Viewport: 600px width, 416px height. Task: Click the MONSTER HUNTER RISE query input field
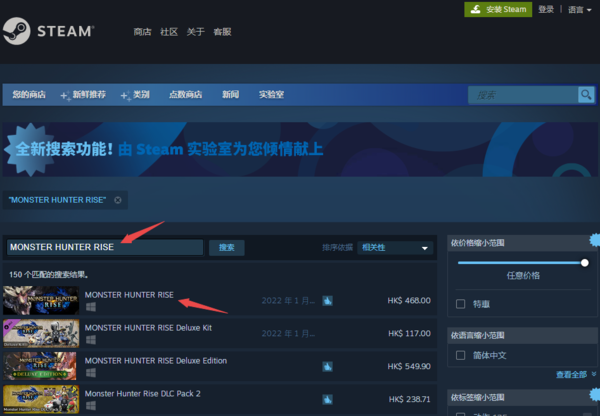[105, 247]
